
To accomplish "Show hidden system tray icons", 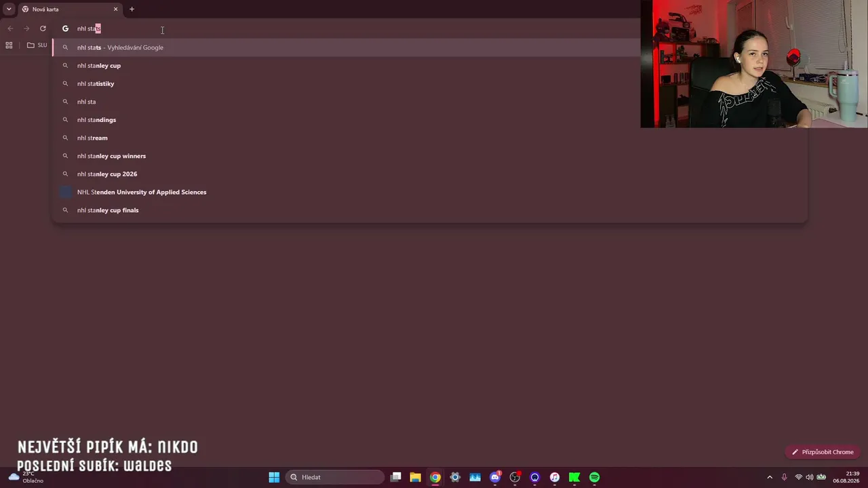I will (x=770, y=477).
